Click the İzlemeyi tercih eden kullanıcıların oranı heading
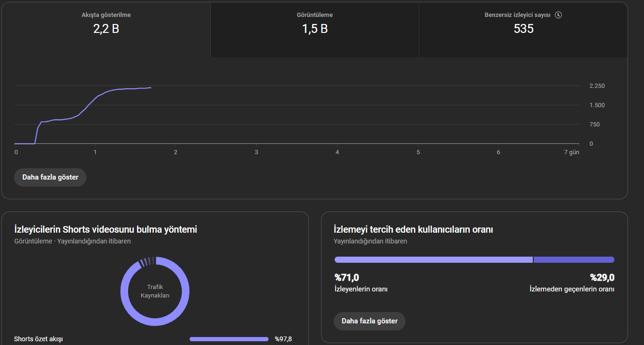The image size is (644, 345). (413, 229)
